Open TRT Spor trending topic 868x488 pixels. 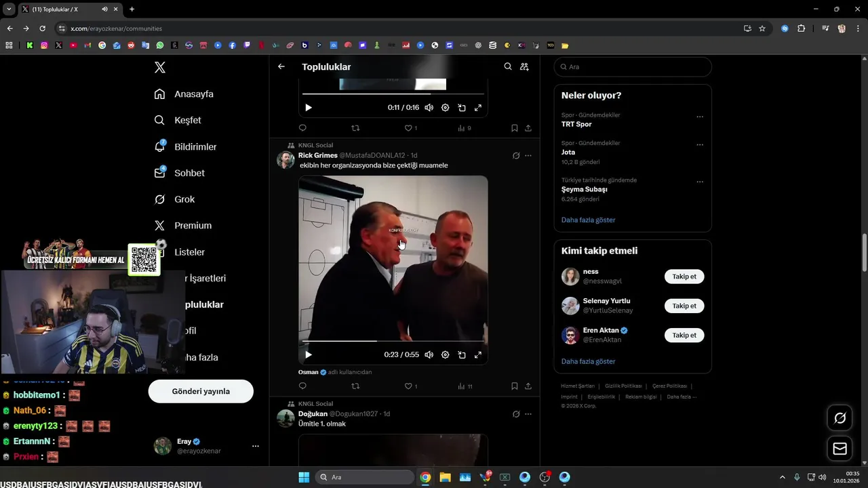(x=576, y=124)
